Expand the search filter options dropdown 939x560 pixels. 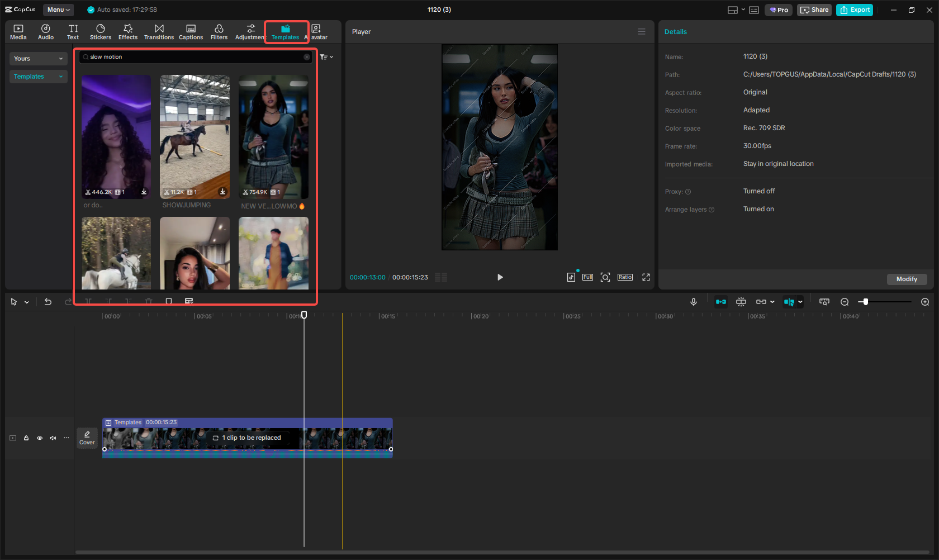[326, 56]
